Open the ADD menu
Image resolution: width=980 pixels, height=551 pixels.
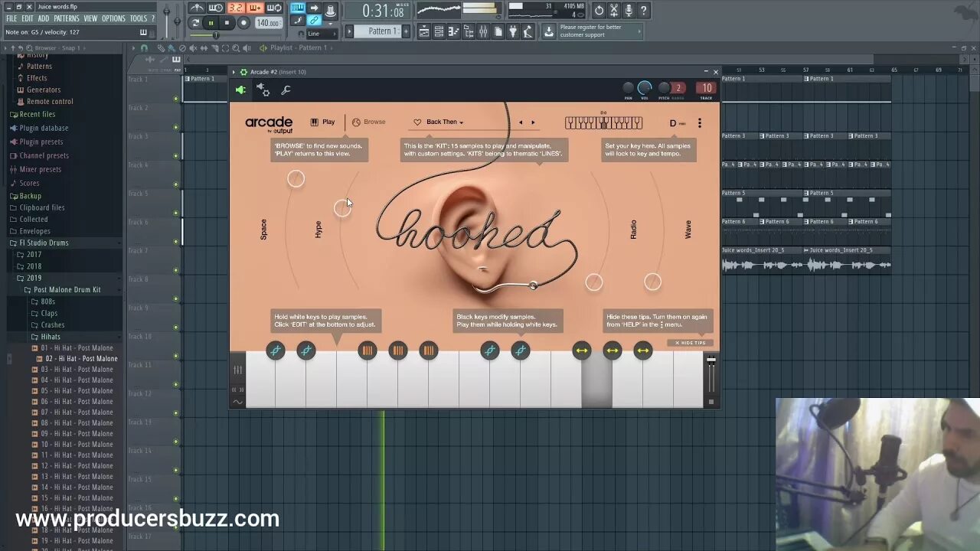pos(44,18)
